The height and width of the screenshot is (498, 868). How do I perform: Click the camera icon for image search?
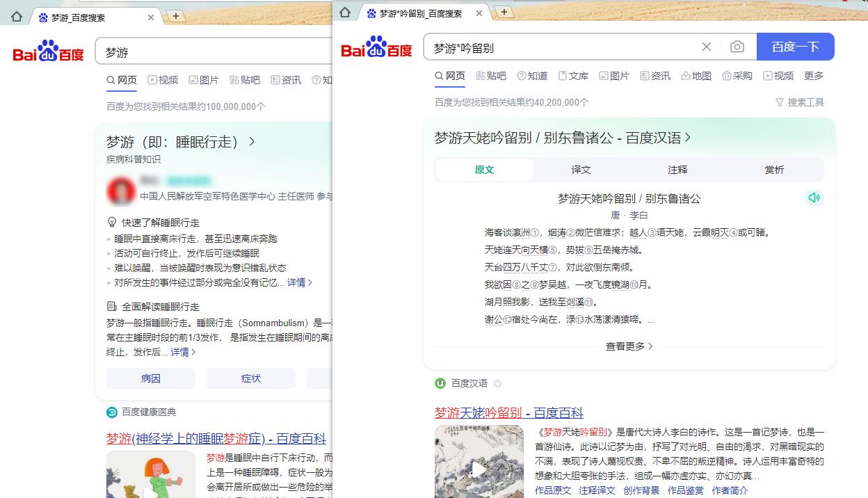[737, 47]
